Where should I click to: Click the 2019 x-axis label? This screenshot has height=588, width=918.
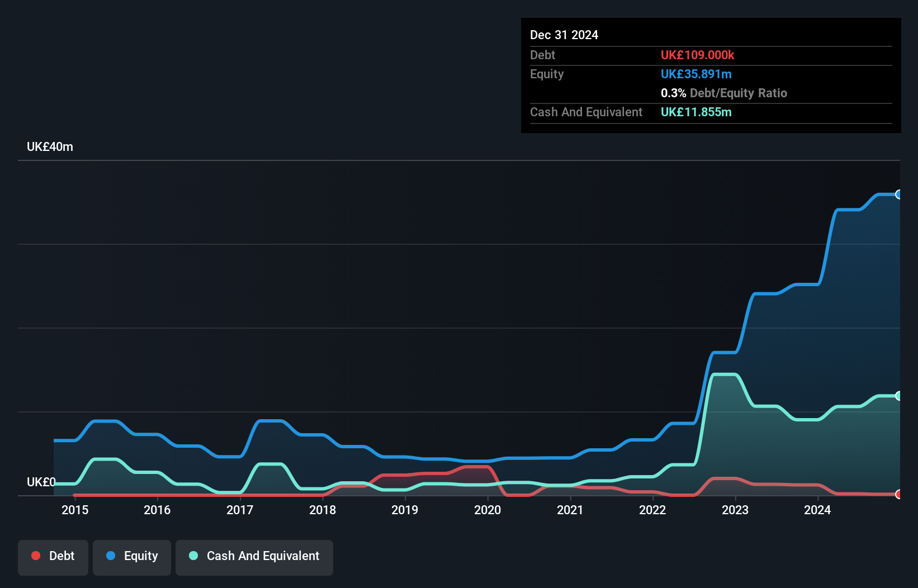tap(405, 510)
